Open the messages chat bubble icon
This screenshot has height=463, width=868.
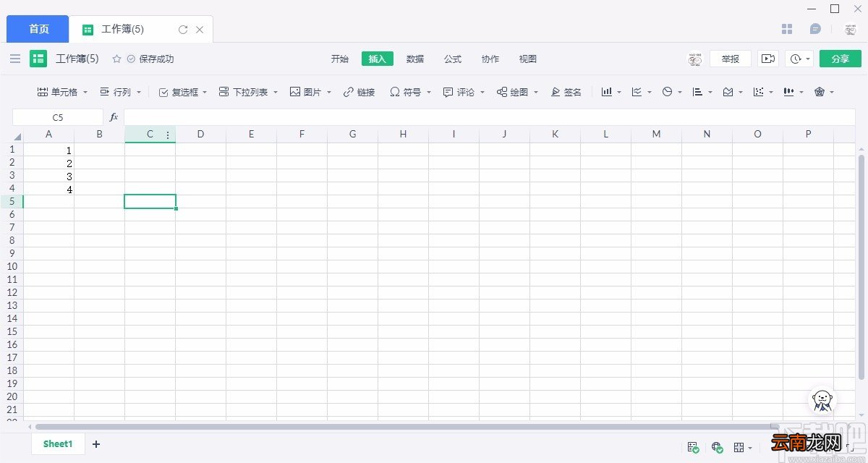click(x=815, y=29)
